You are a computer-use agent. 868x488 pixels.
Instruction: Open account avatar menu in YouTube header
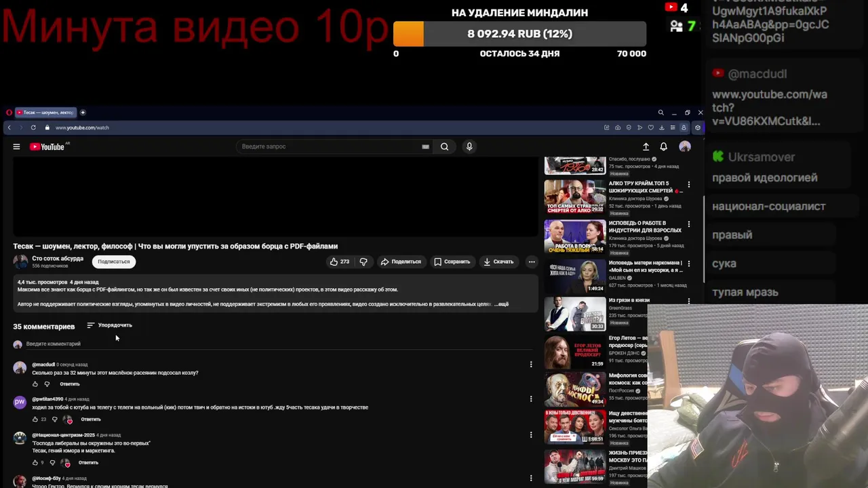(x=685, y=146)
